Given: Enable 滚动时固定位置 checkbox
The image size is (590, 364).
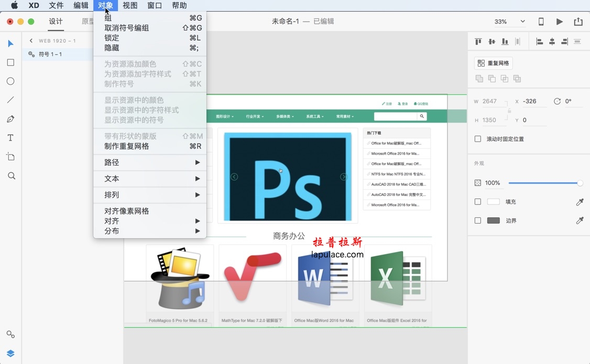Looking at the screenshot, I should coord(478,139).
